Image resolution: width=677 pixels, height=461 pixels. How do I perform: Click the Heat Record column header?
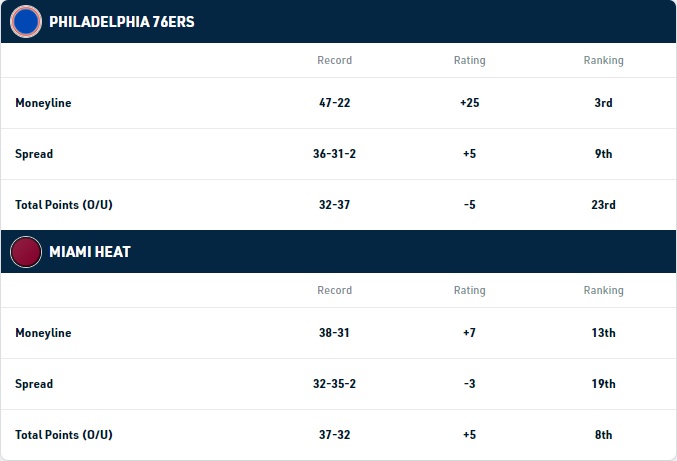pos(335,290)
